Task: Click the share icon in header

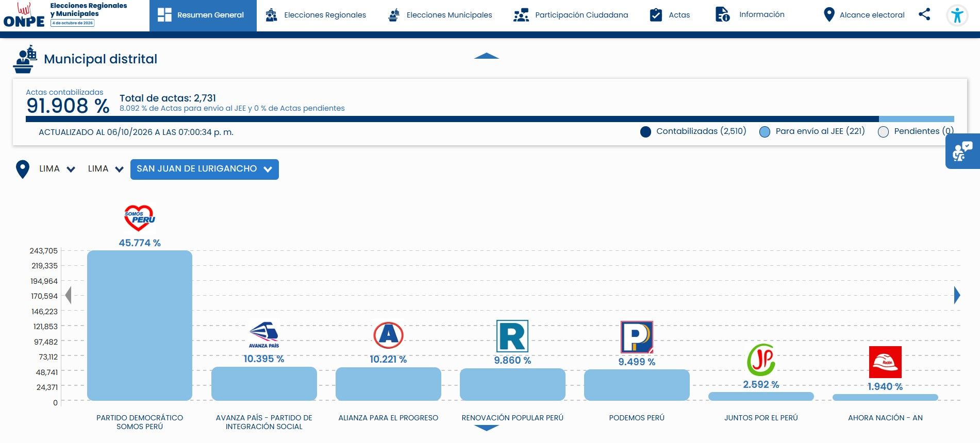Action: [x=924, y=14]
